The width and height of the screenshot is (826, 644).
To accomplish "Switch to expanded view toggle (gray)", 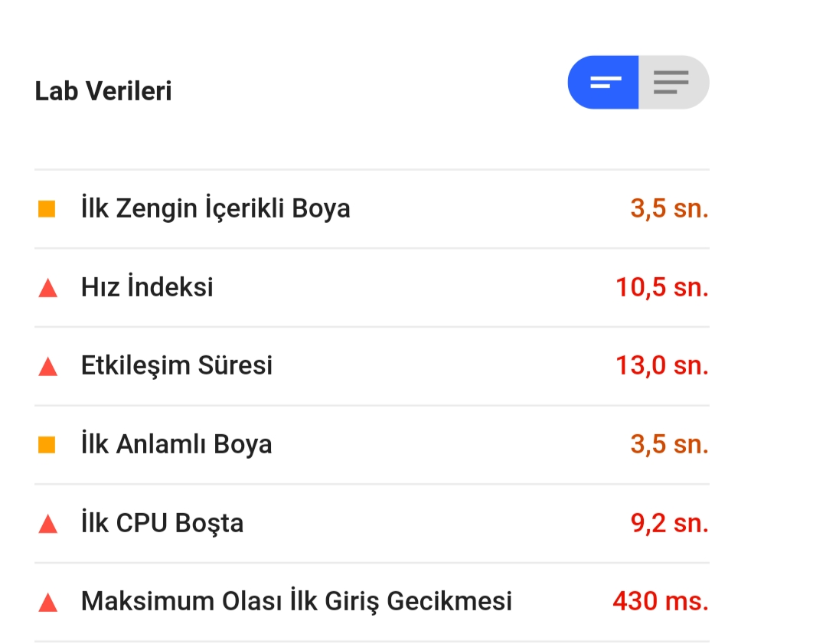I will pos(674,82).
